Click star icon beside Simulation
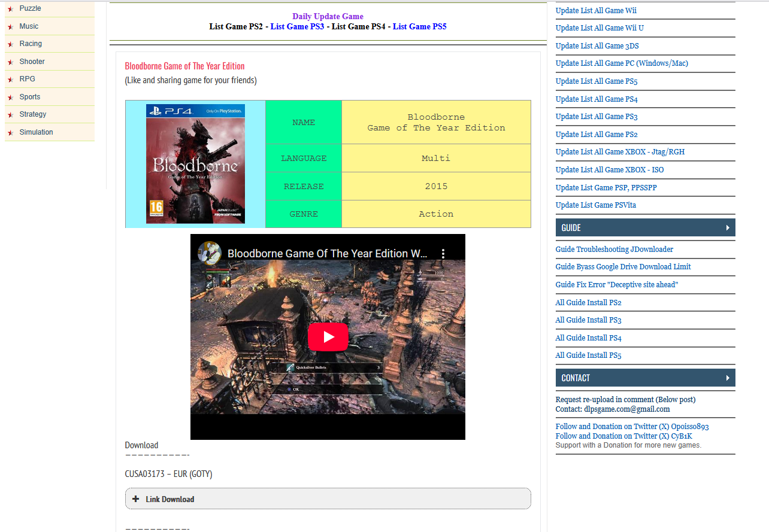 [10, 133]
